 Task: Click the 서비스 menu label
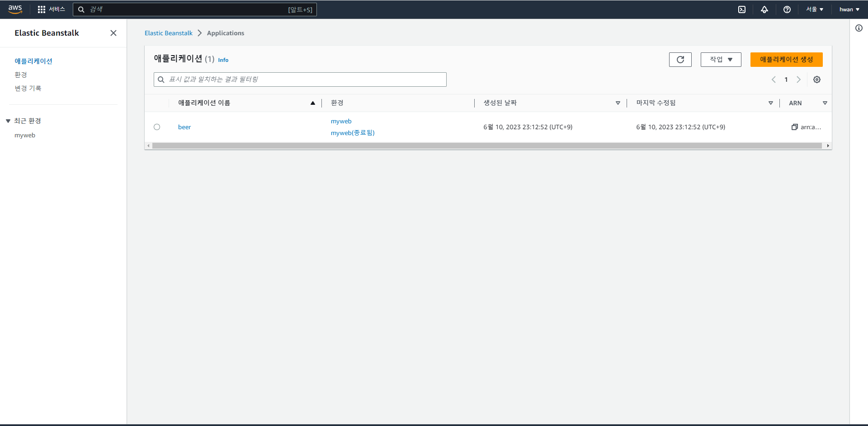(57, 9)
